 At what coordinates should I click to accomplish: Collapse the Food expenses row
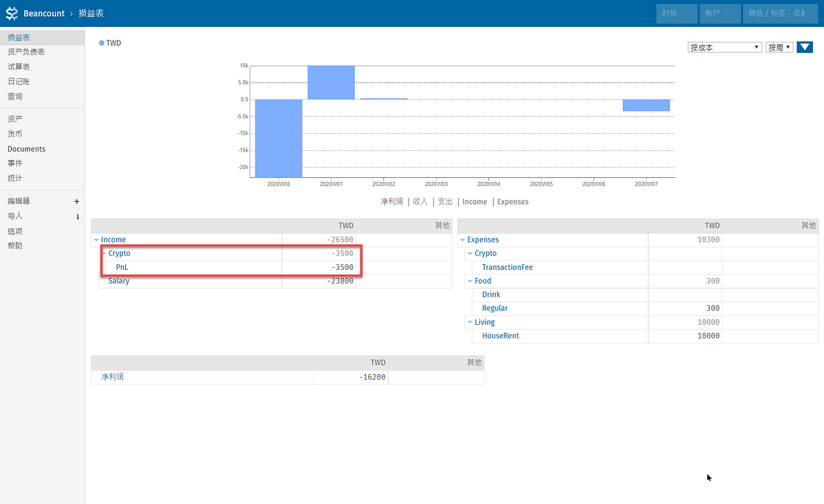(x=470, y=281)
